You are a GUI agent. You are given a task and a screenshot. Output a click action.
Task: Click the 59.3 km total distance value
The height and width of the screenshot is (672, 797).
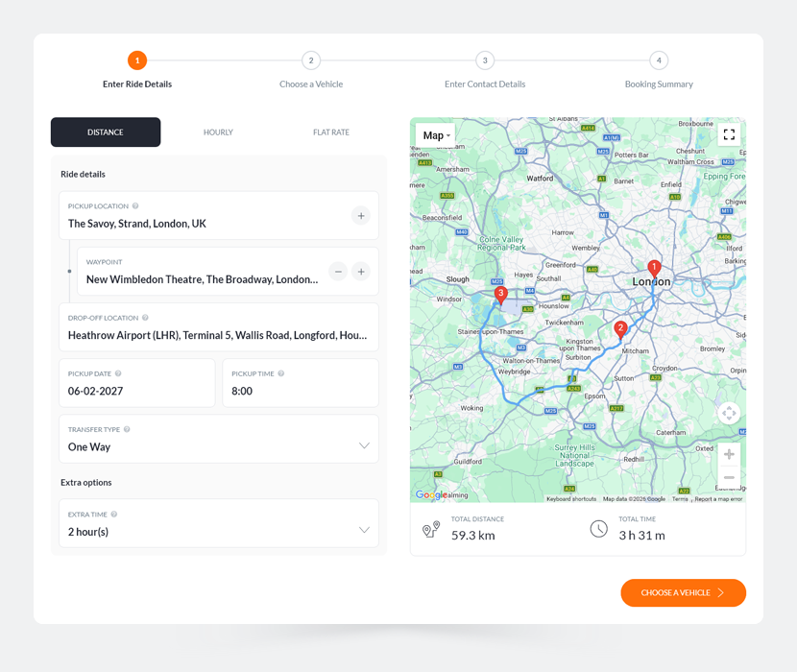pos(472,536)
